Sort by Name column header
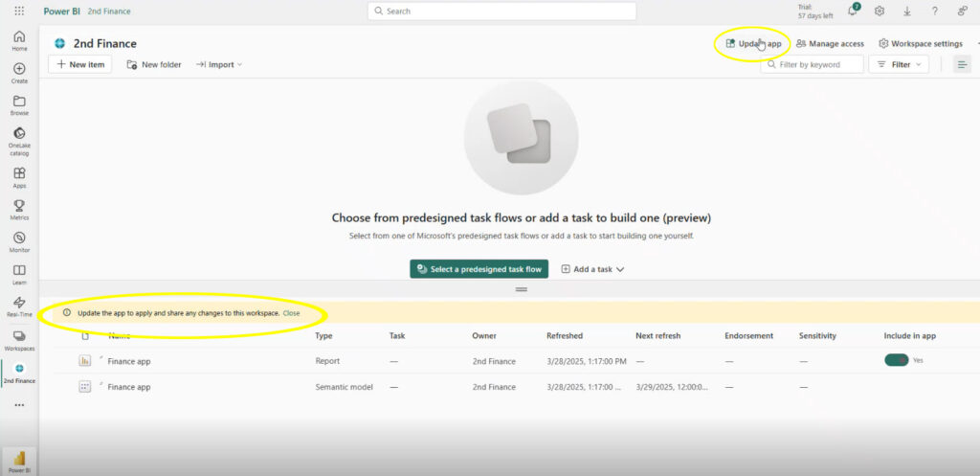The width and height of the screenshot is (980, 476). [120, 336]
